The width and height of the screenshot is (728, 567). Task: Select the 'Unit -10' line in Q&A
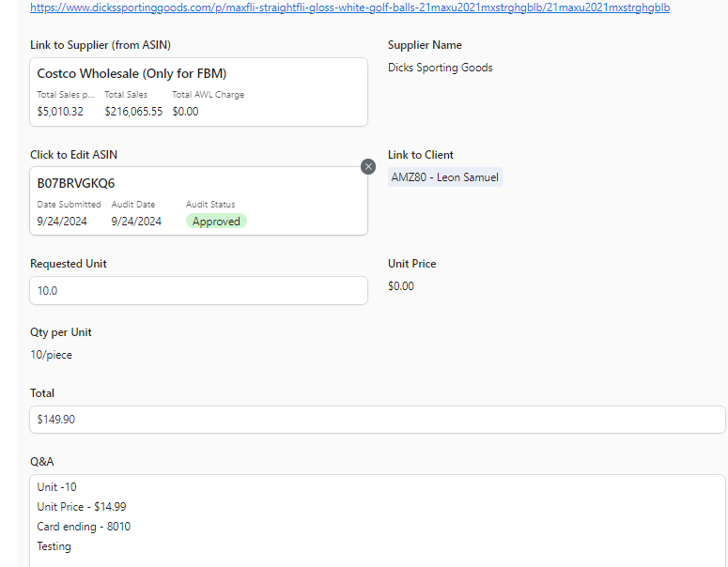click(x=56, y=487)
